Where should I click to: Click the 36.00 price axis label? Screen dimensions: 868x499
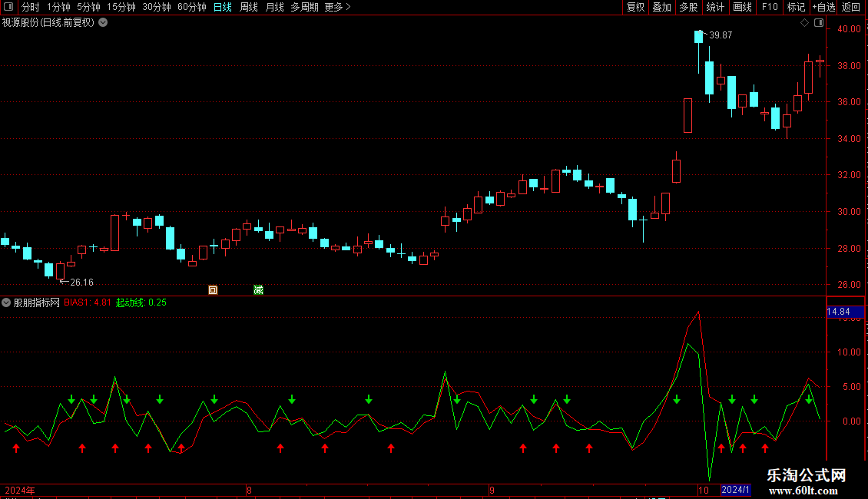(x=849, y=102)
